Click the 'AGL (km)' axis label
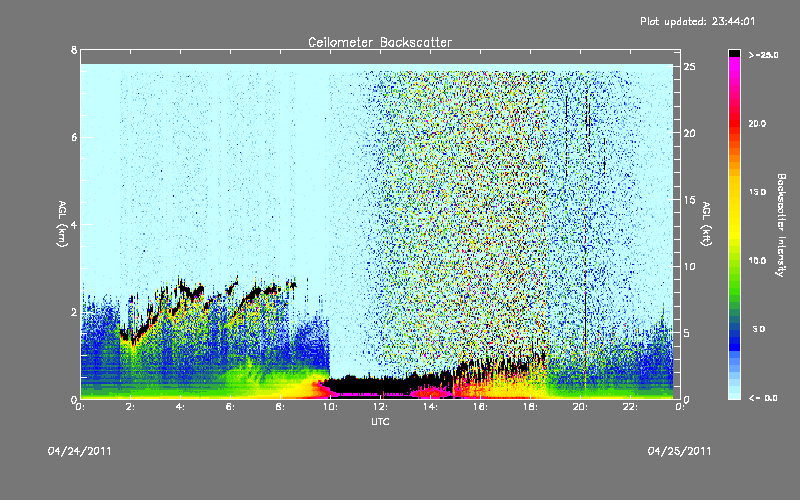 click(x=62, y=224)
